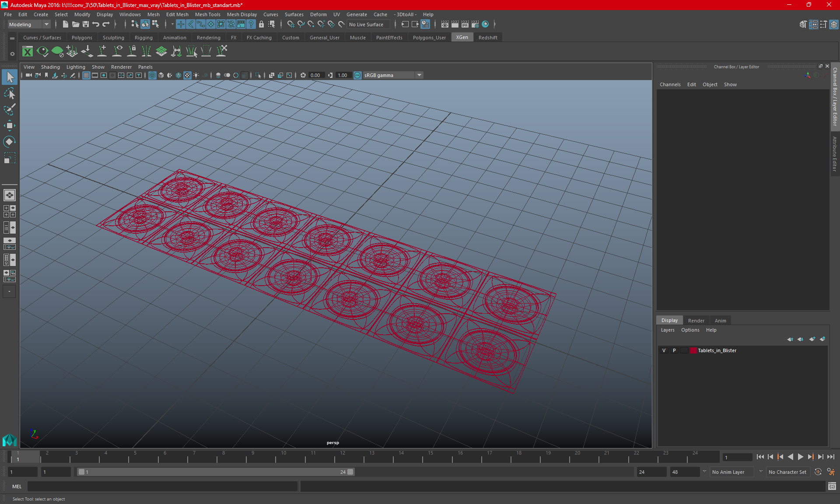Image resolution: width=840 pixels, height=504 pixels.
Task: Click the range slider end handle at 24
Action: point(351,472)
